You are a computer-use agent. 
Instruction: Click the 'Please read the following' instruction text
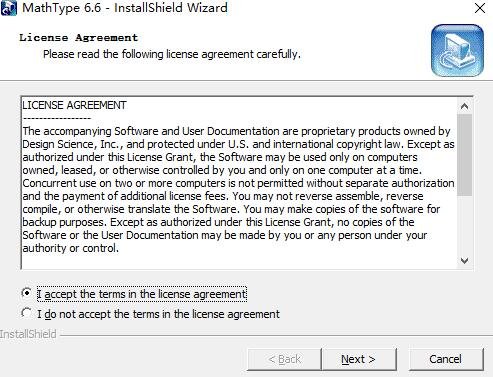(x=172, y=54)
